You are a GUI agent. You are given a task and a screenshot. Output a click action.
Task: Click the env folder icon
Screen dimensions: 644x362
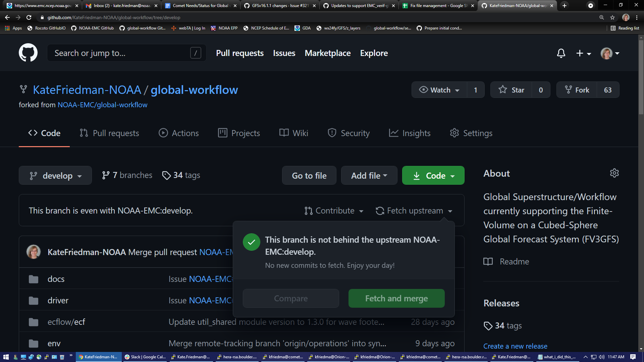[x=34, y=343]
